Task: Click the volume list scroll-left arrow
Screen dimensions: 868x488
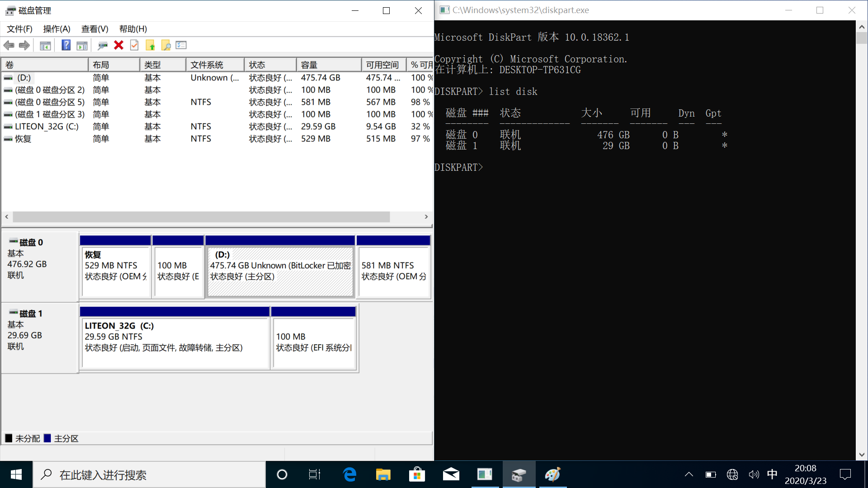Action: 7,217
